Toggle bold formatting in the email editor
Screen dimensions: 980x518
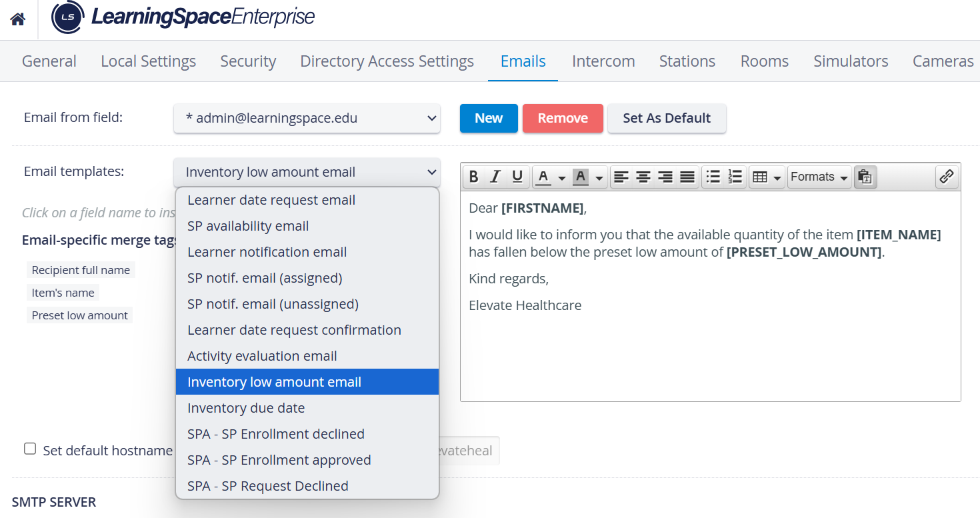coord(473,177)
